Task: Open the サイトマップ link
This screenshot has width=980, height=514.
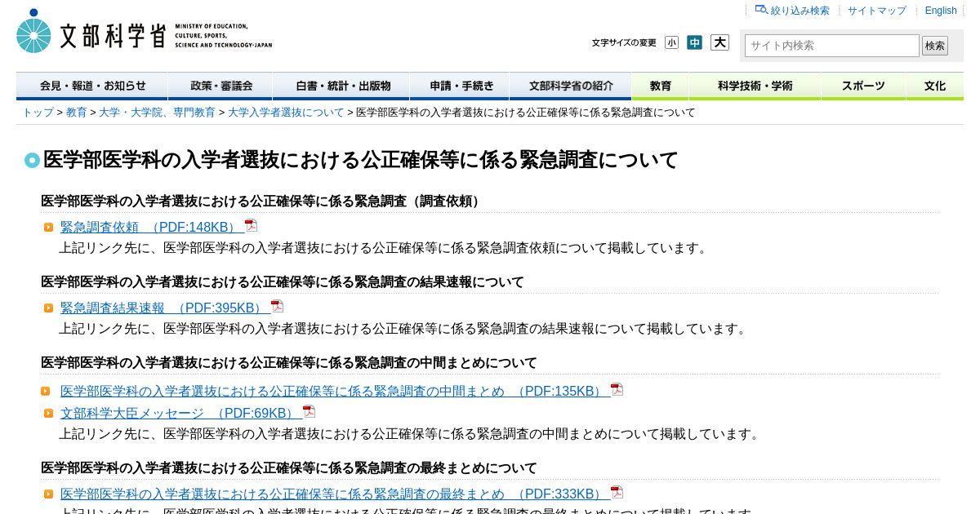Action: [x=877, y=11]
